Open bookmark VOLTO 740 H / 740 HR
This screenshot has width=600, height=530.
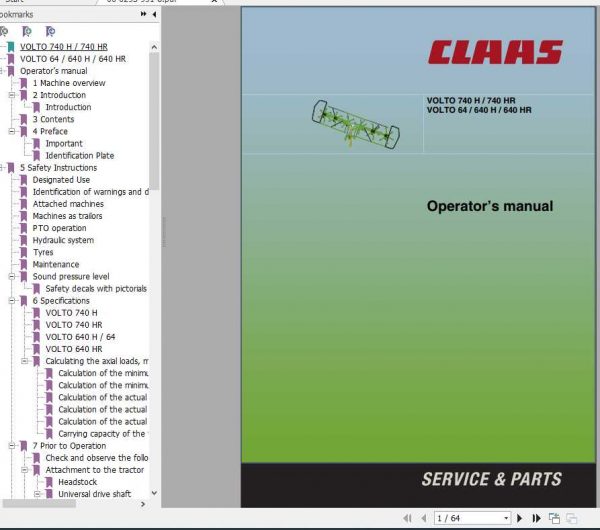click(64, 47)
